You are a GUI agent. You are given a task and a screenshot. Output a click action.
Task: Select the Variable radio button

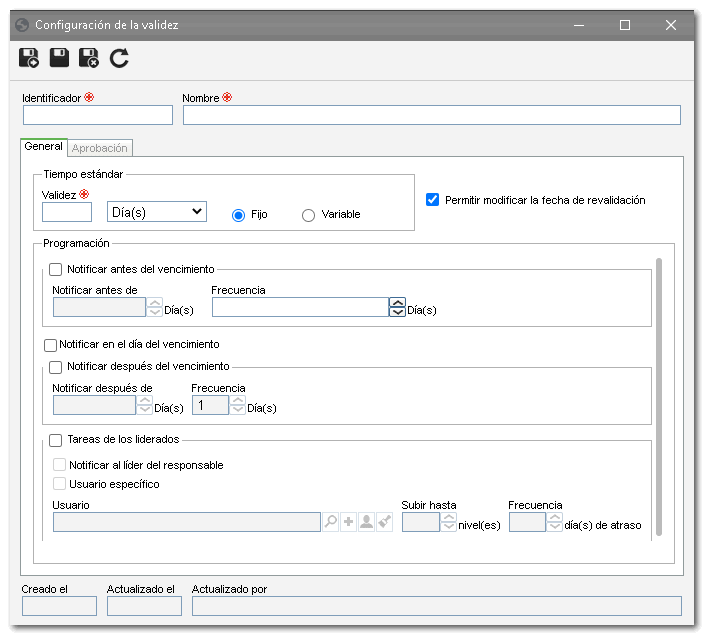(x=308, y=215)
